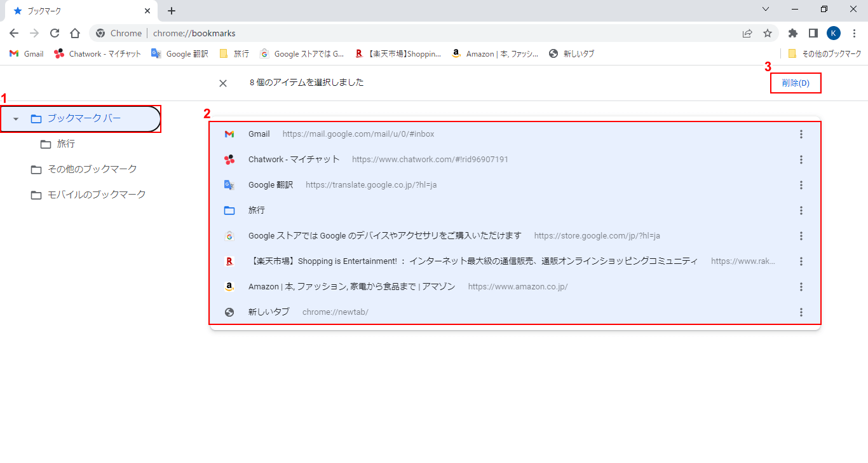The width and height of the screenshot is (868, 463).
Task: Select the 旅行 folder in the sidebar tree
Action: point(66,144)
